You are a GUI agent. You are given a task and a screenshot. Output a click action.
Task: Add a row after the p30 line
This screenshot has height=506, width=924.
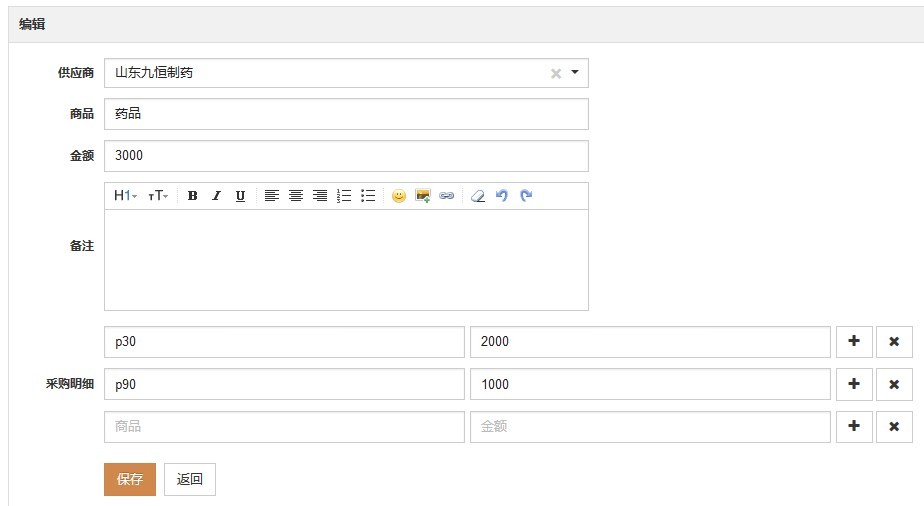coord(854,341)
